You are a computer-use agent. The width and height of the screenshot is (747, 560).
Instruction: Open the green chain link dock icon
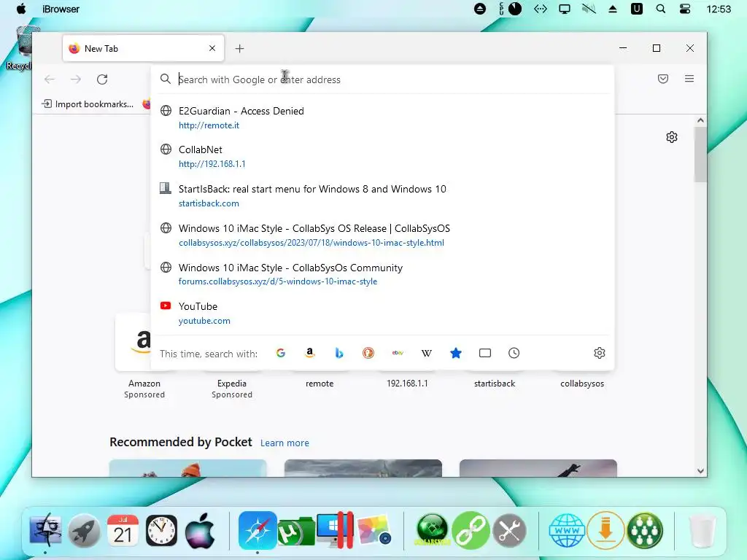[x=471, y=531]
